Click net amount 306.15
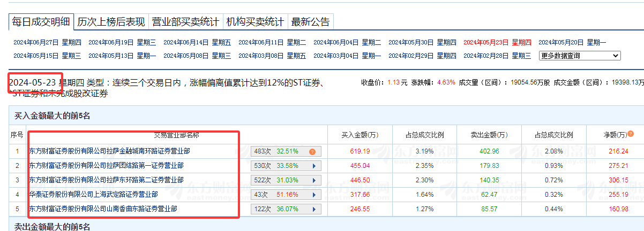 point(618,180)
